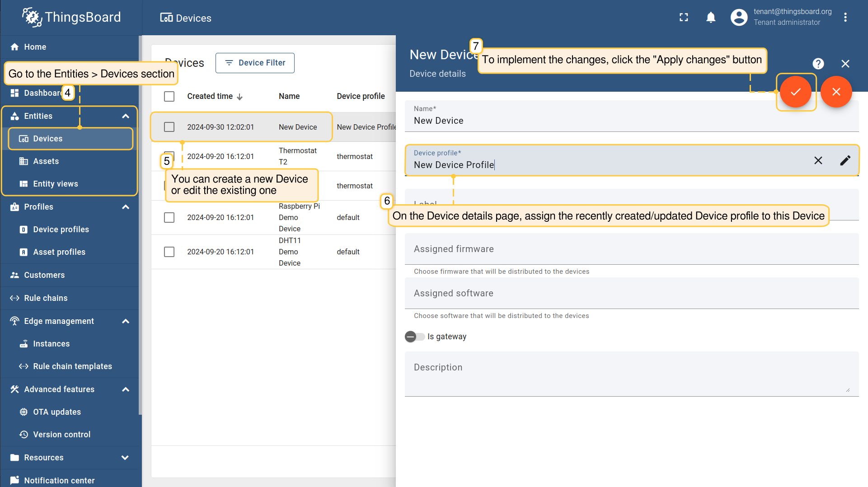Go to Rule chains menu item
This screenshot has height=487, width=868.
pos(46,298)
